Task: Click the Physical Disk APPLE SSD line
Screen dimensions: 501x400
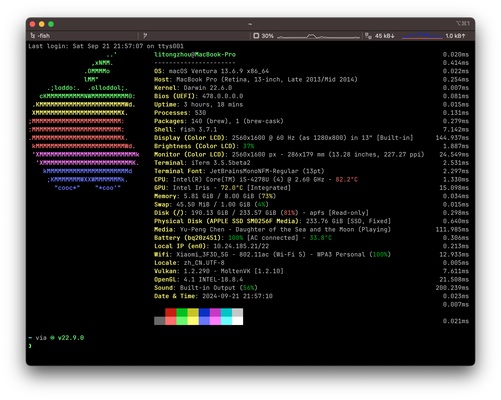Action: point(272,221)
